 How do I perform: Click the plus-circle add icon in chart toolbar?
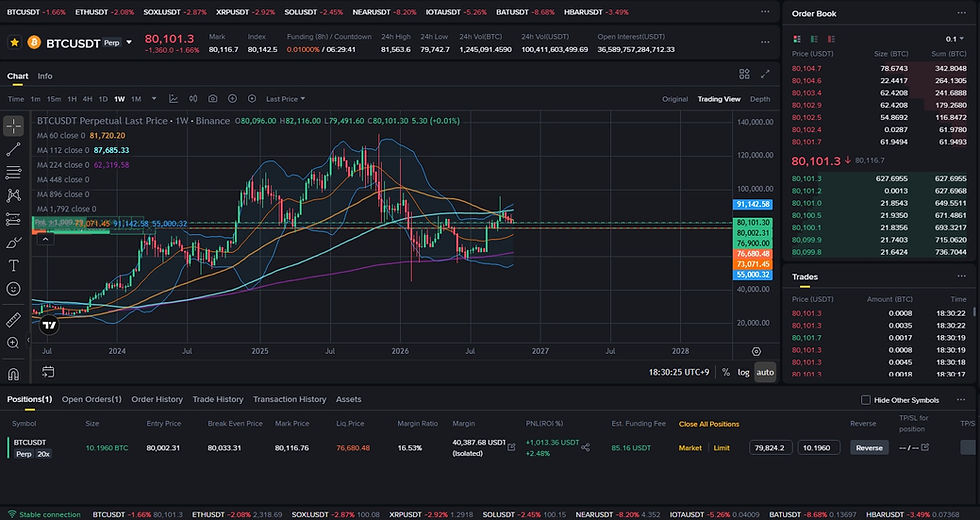click(232, 99)
